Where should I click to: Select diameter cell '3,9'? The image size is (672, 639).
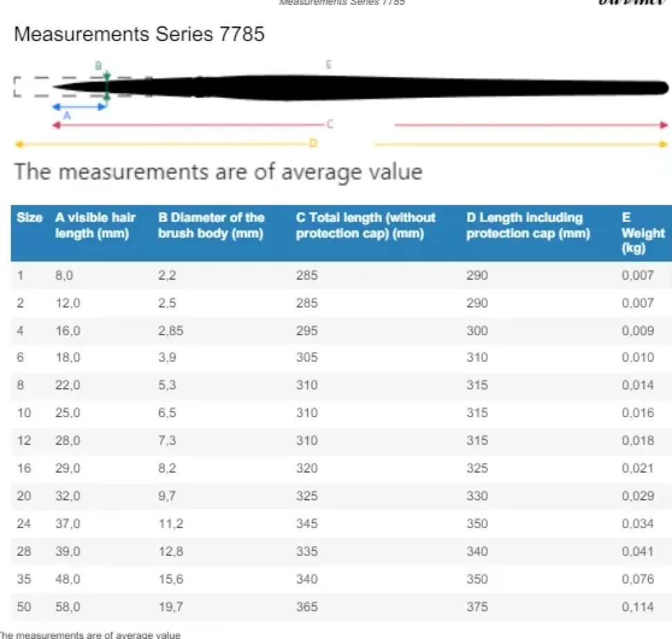[167, 357]
